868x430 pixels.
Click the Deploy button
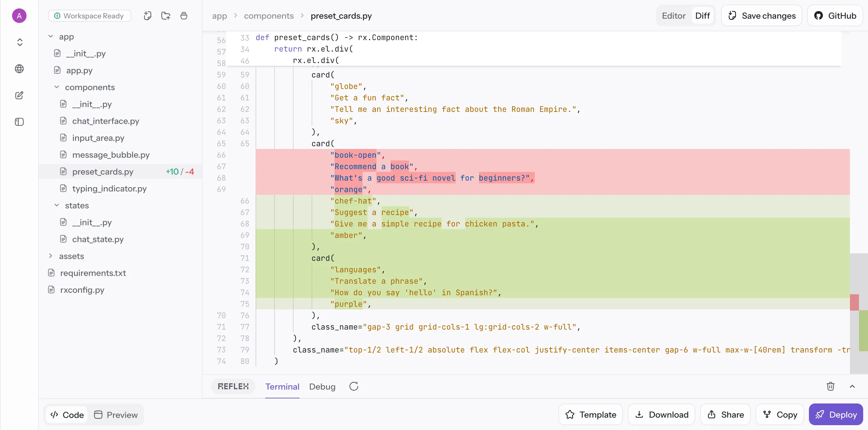[x=836, y=415]
